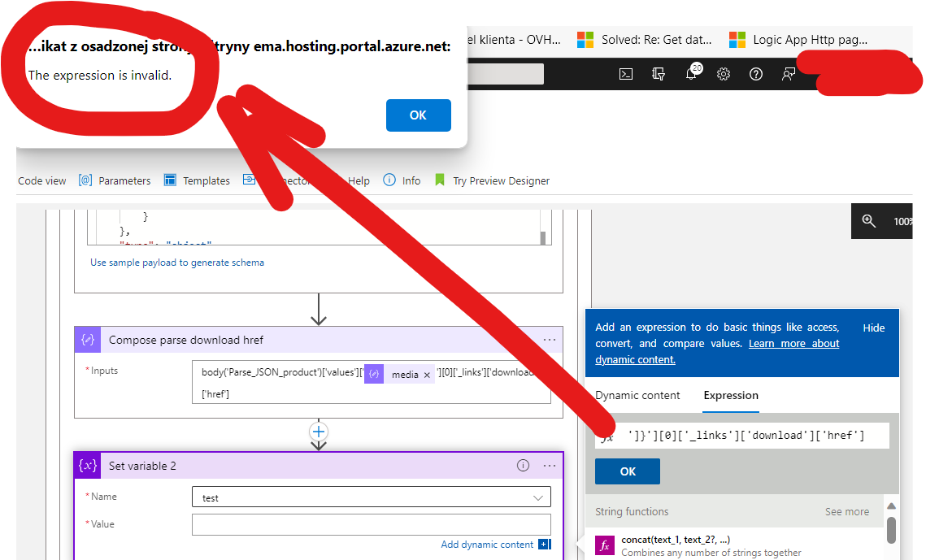926x560 pixels.
Task: Click the Parameters toolbar icon
Action: point(85,180)
